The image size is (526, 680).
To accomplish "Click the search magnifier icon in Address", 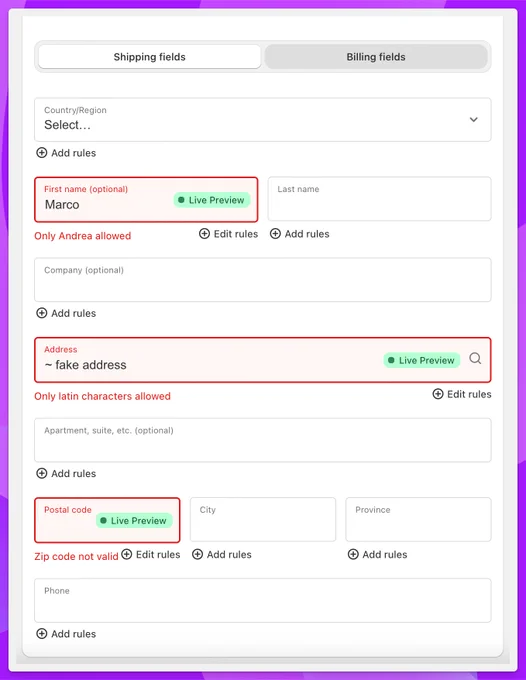I will coord(475,359).
